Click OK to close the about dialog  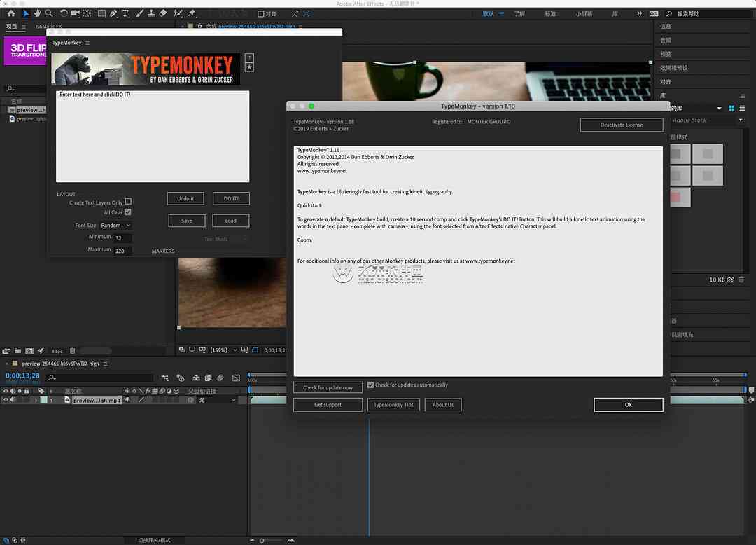coord(628,405)
